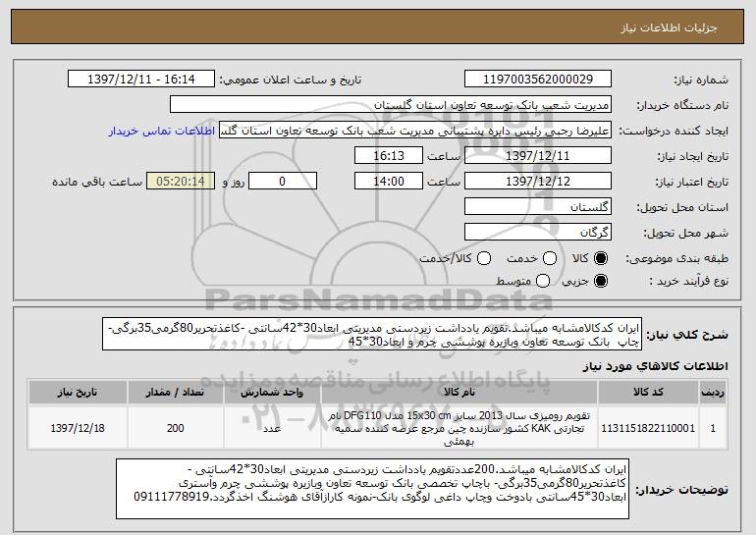Click the تعداد / مقدار column header
The image size is (756, 535).
(176, 393)
